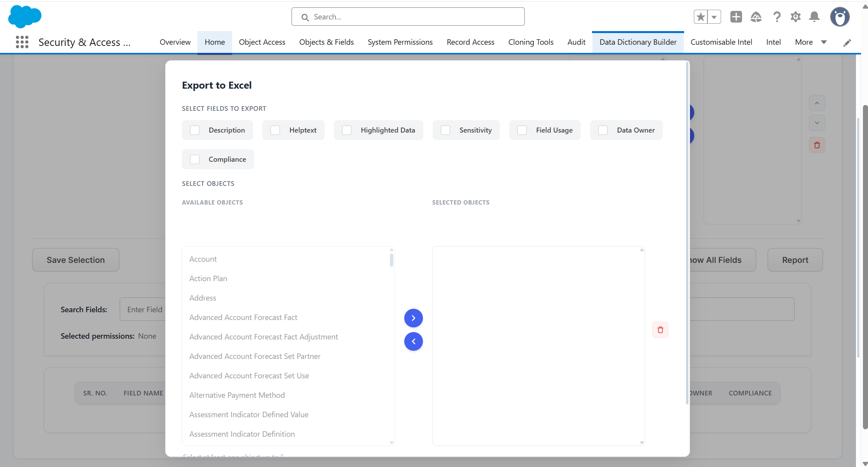The height and width of the screenshot is (467, 868).
Task: Click the move-down chevron in background panel
Action: (x=817, y=123)
